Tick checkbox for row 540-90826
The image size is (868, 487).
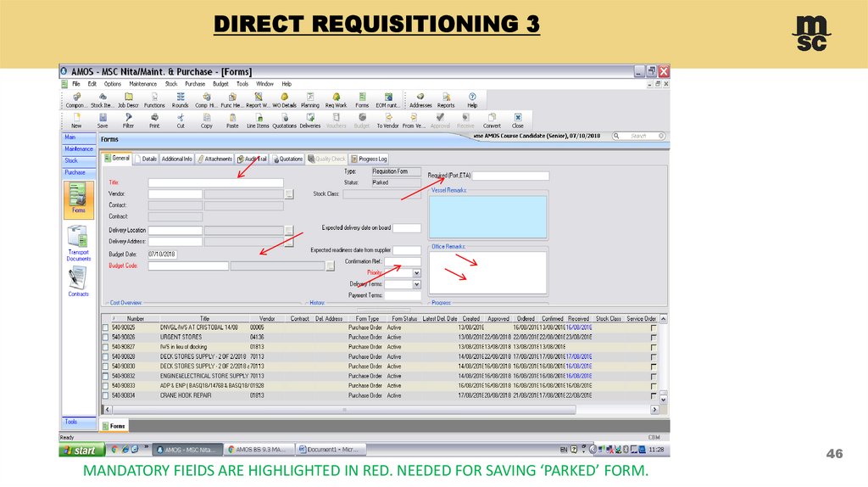point(106,338)
